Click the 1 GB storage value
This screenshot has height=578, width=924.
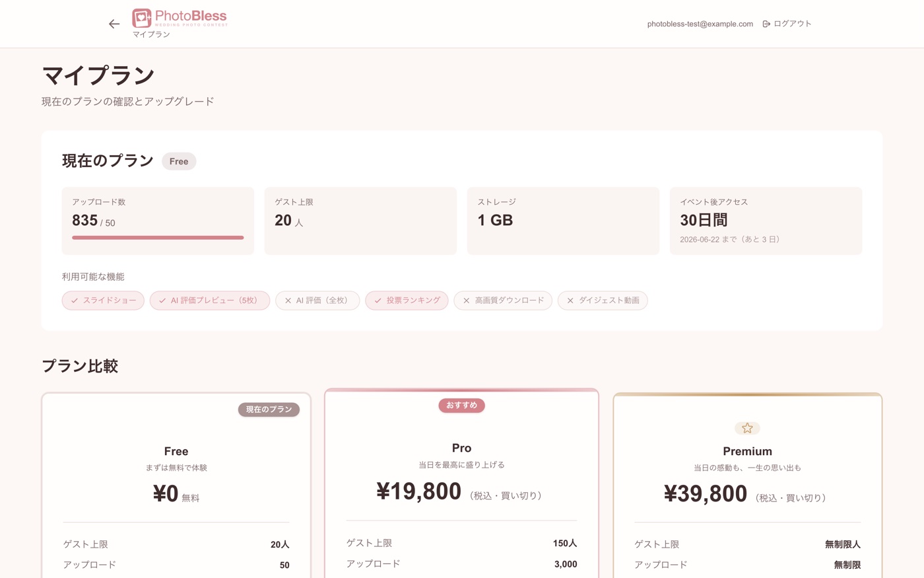point(495,221)
